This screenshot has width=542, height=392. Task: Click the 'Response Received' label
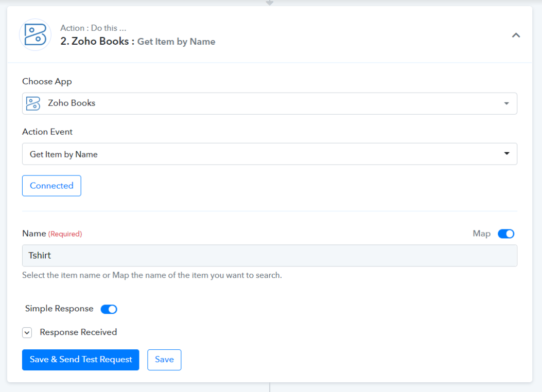78,332
